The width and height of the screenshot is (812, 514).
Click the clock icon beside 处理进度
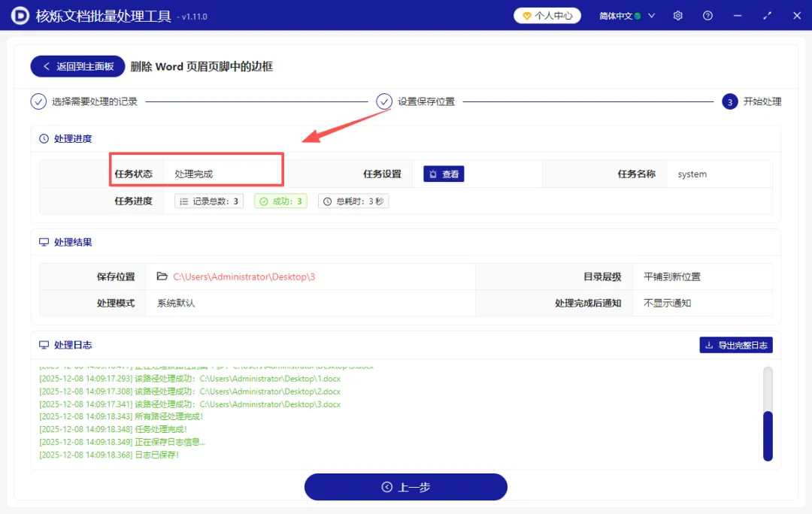click(x=44, y=139)
